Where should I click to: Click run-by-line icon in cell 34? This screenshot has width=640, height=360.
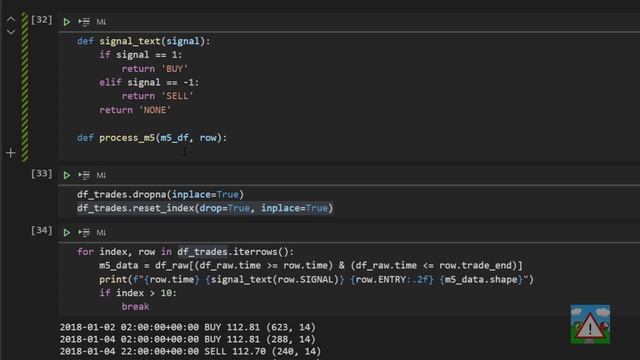click(84, 233)
